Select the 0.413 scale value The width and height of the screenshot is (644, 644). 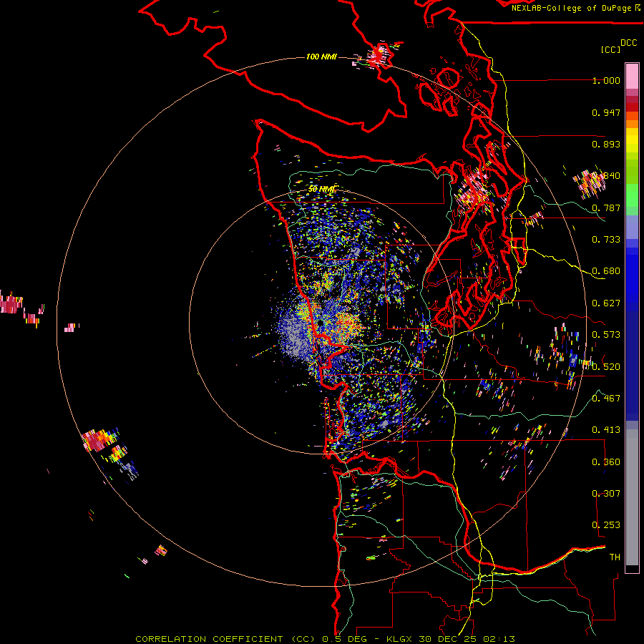(606, 430)
